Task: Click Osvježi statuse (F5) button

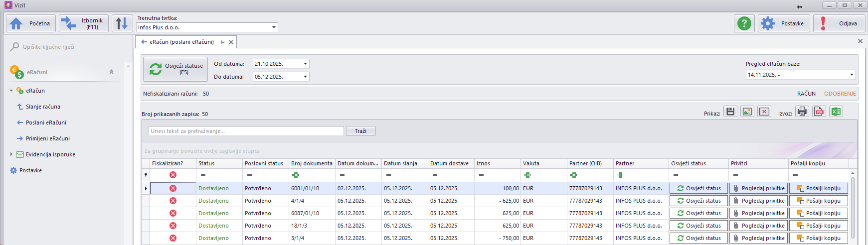Action: [x=175, y=69]
